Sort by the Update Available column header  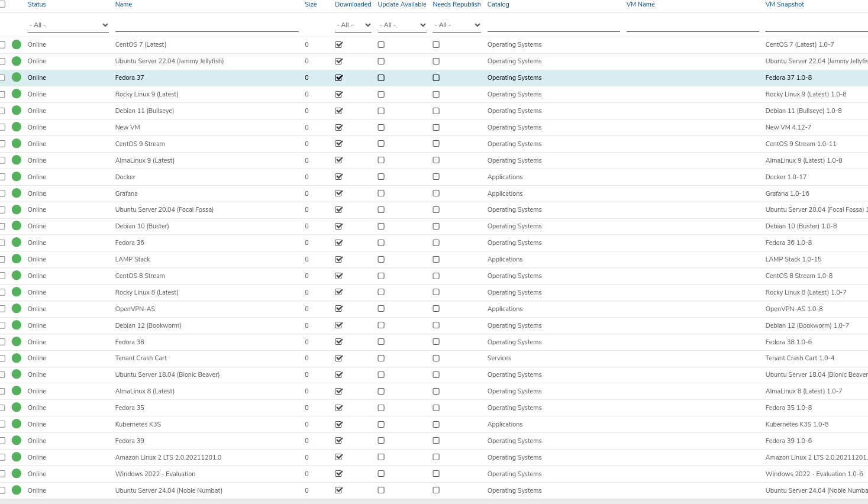[x=402, y=4]
